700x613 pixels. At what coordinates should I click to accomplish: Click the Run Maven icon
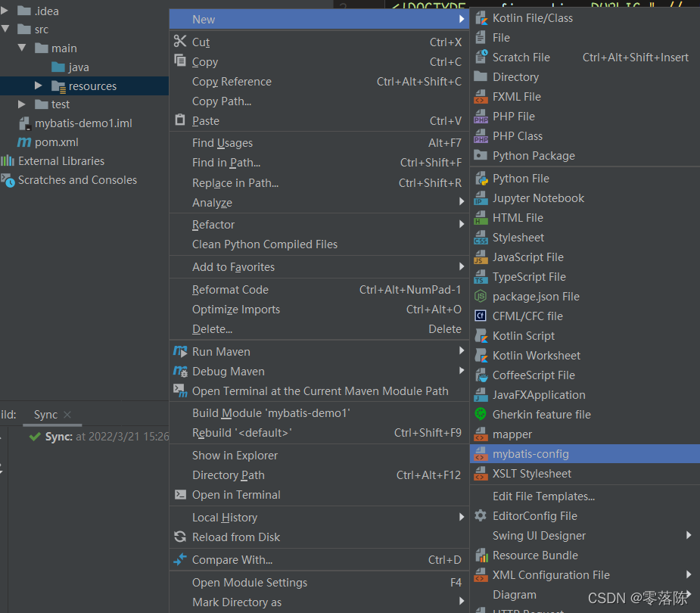[180, 351]
